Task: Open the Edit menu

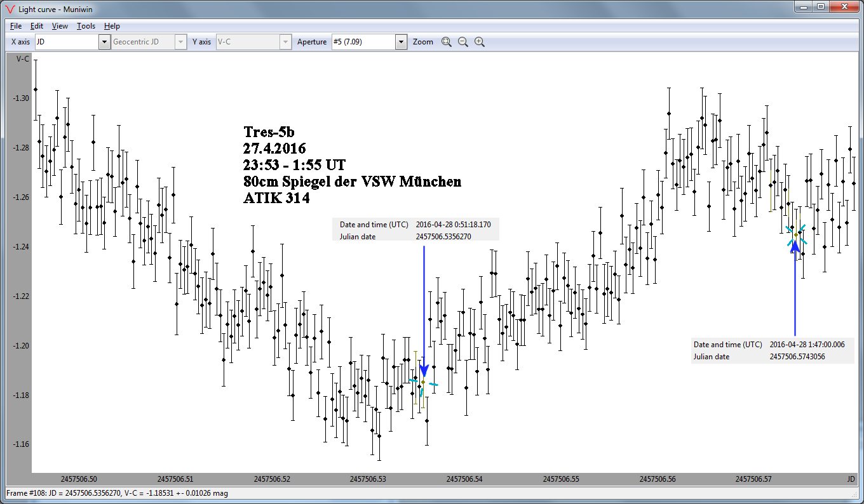Action: (37, 26)
